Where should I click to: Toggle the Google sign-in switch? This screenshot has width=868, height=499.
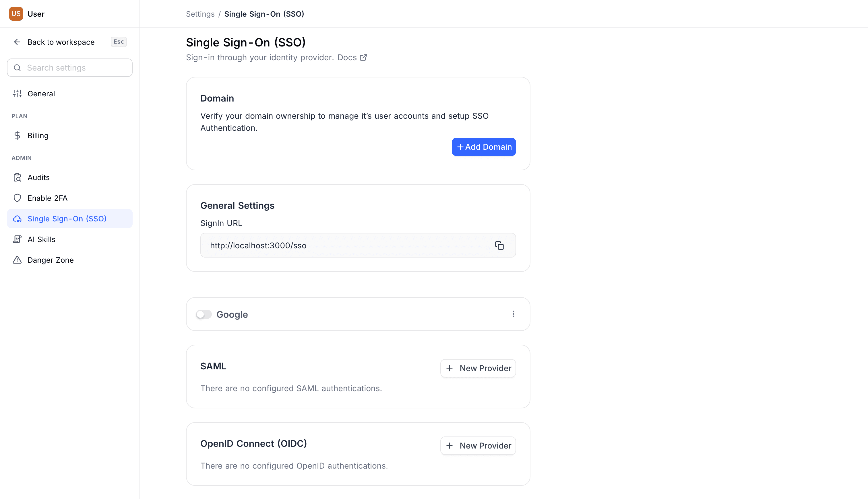(x=204, y=314)
